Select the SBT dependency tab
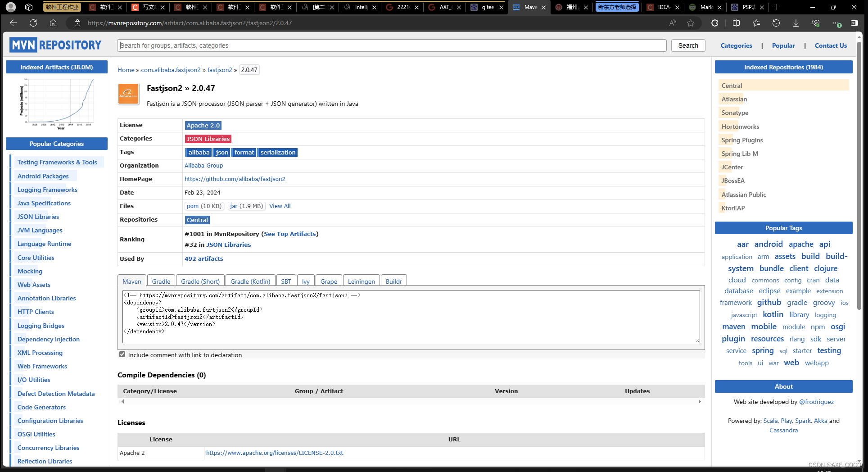Screen dimensions: 868x472 click(286, 281)
